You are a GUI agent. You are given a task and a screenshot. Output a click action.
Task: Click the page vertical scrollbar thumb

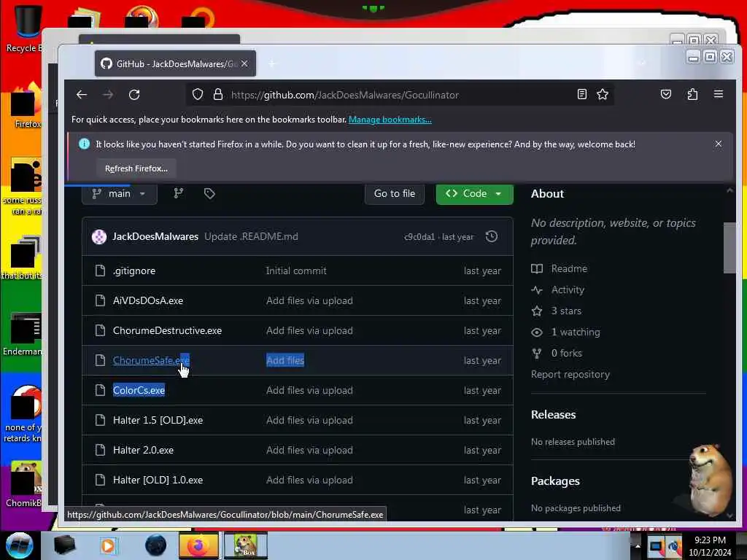[729, 248]
